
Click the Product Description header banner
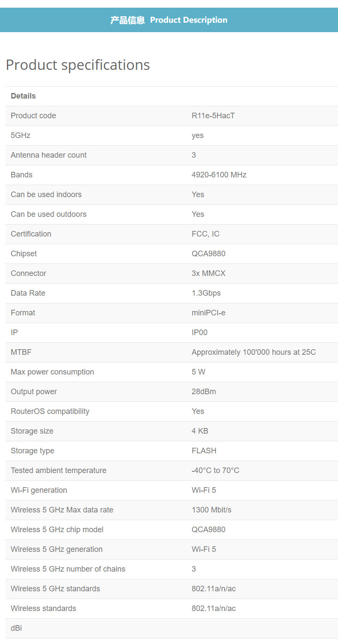[x=169, y=20]
